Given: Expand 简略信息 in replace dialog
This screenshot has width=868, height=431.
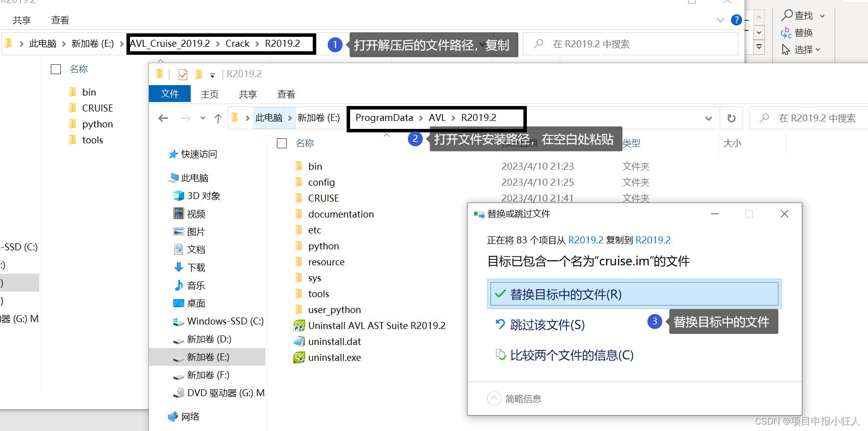Looking at the screenshot, I should click(x=514, y=399).
